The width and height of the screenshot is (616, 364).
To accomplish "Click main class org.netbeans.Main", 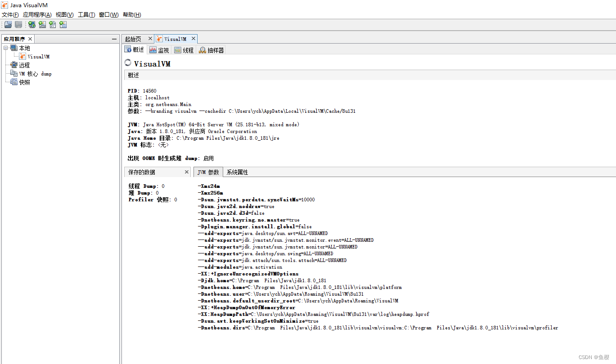I will click(168, 104).
